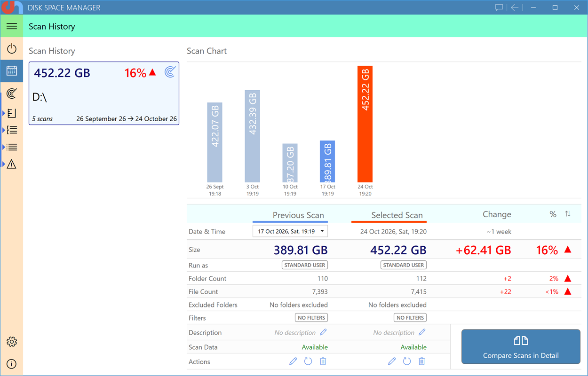Open the warning triangle sidebar icon
The width and height of the screenshot is (588, 376).
[x=12, y=164]
